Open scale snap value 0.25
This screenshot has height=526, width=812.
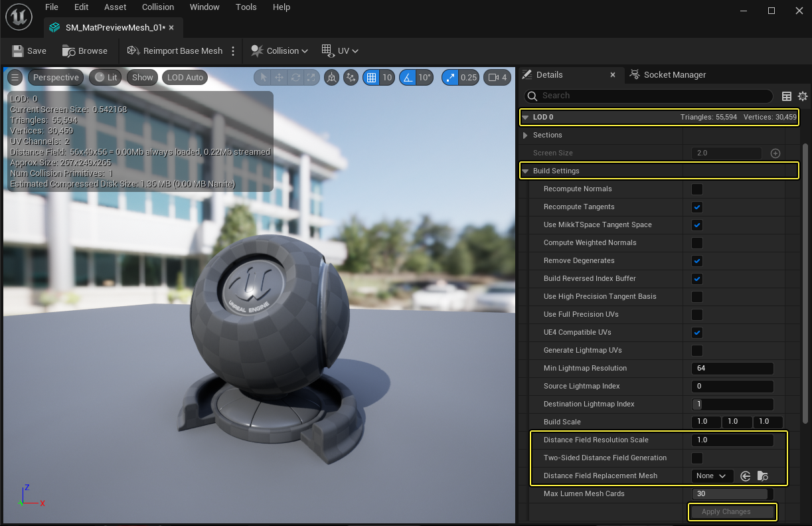[x=469, y=78]
